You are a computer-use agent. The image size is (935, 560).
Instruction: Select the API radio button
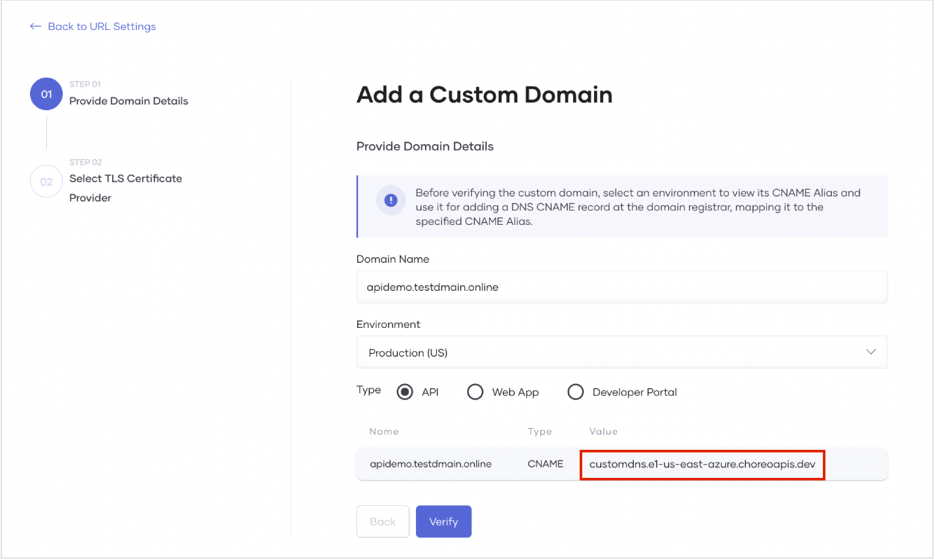pos(405,392)
